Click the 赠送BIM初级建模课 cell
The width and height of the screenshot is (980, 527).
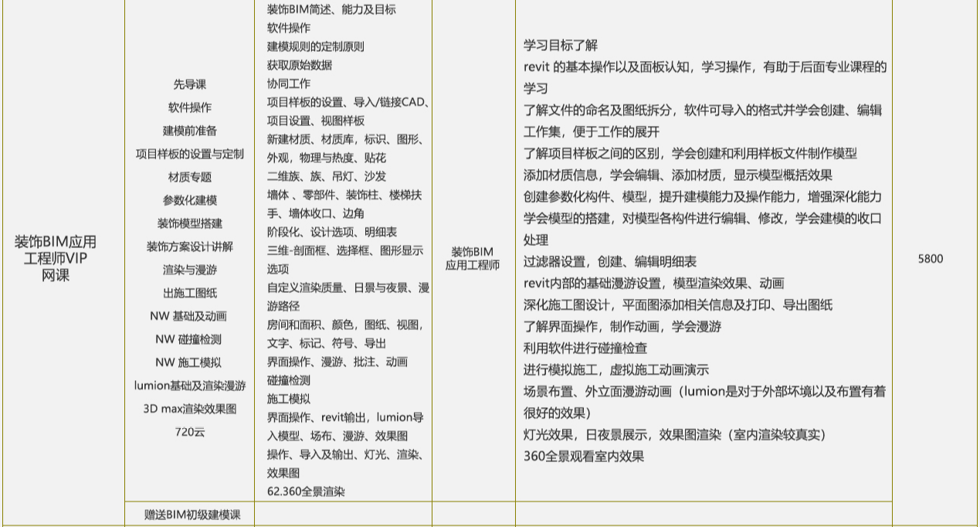click(x=192, y=515)
